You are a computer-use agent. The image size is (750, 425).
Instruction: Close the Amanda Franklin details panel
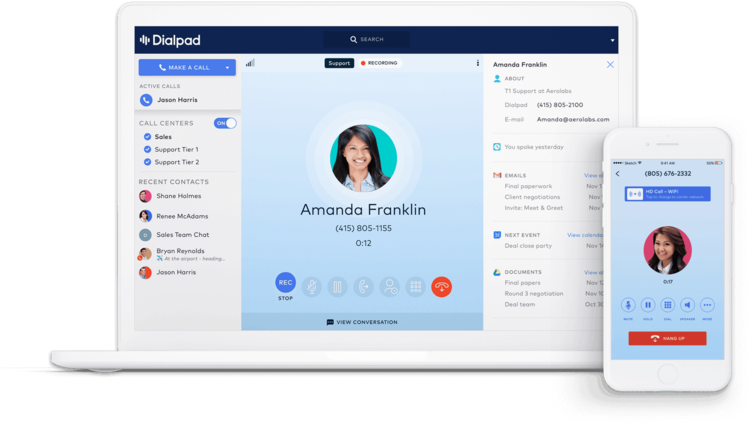(610, 64)
